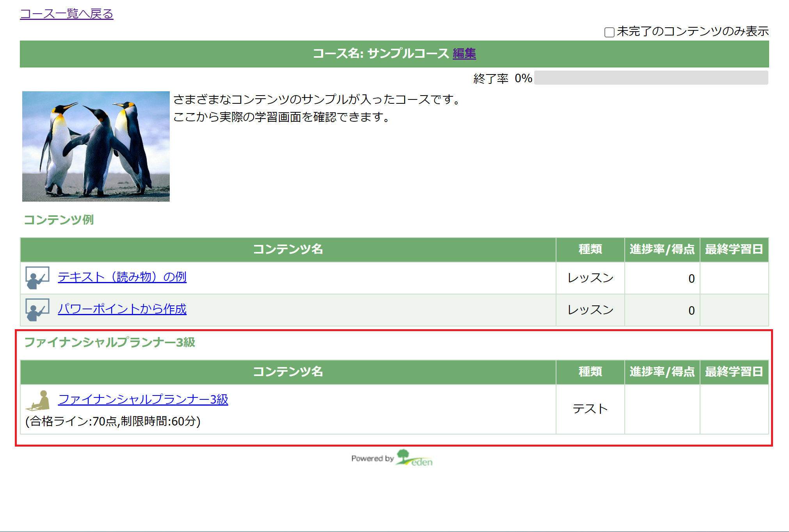Click the lesson icon beside パワーポイントから作成
Viewport: 789px width, 532px height.
[37, 310]
